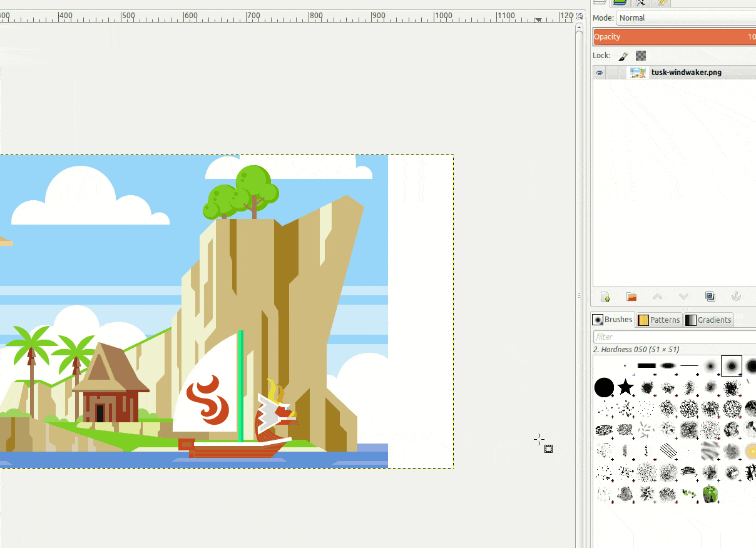The height and width of the screenshot is (548, 756).
Task: Hide the tusk-windwaker.png layer with the eye icon
Action: point(600,73)
